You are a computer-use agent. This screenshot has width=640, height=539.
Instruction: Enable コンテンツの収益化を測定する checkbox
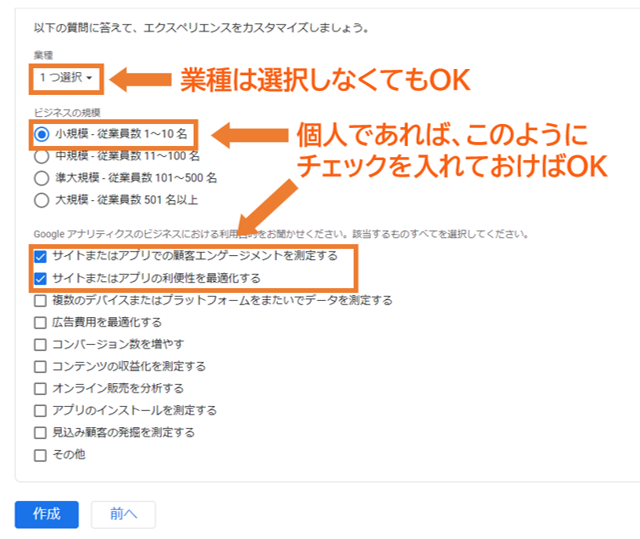tap(40, 366)
